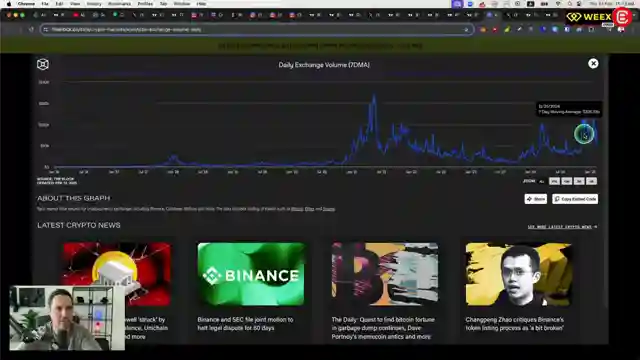The width and height of the screenshot is (640, 360).
Task: Open the Help menu
Action: pos(201,4)
